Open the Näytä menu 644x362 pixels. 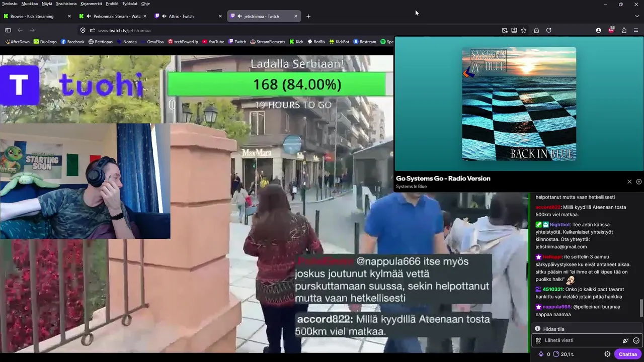click(x=47, y=4)
